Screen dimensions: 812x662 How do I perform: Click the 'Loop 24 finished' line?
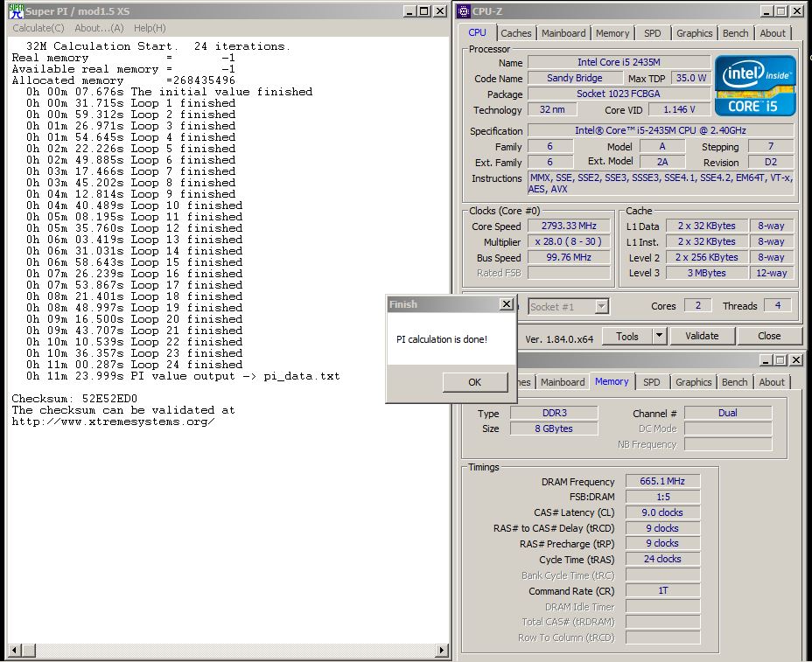pyautogui.click(x=135, y=365)
